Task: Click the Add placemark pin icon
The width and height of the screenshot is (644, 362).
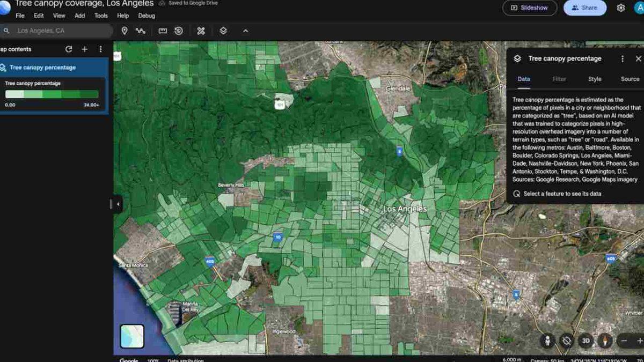Action: click(125, 31)
